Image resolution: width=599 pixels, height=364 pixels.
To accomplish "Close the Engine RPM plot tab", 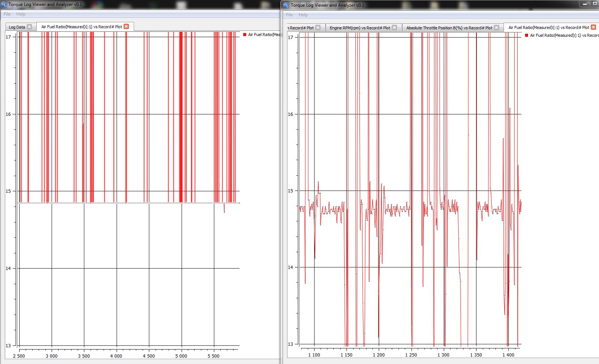I will point(394,27).
